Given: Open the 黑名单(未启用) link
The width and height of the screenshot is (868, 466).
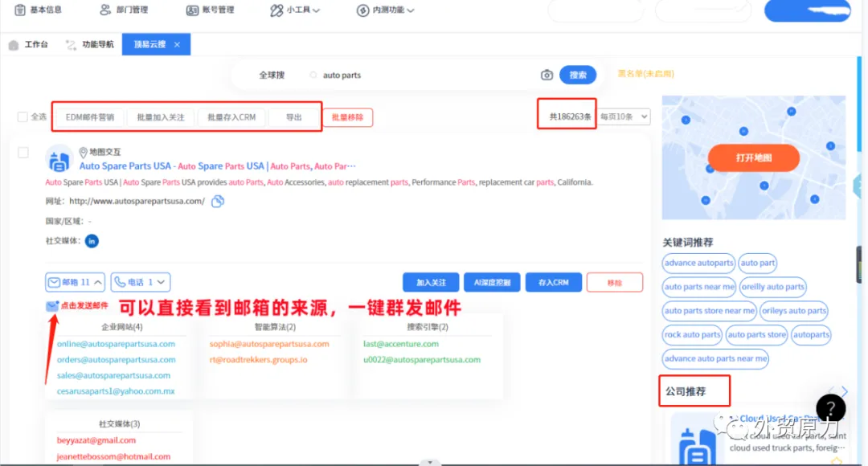Looking at the screenshot, I should tap(645, 74).
